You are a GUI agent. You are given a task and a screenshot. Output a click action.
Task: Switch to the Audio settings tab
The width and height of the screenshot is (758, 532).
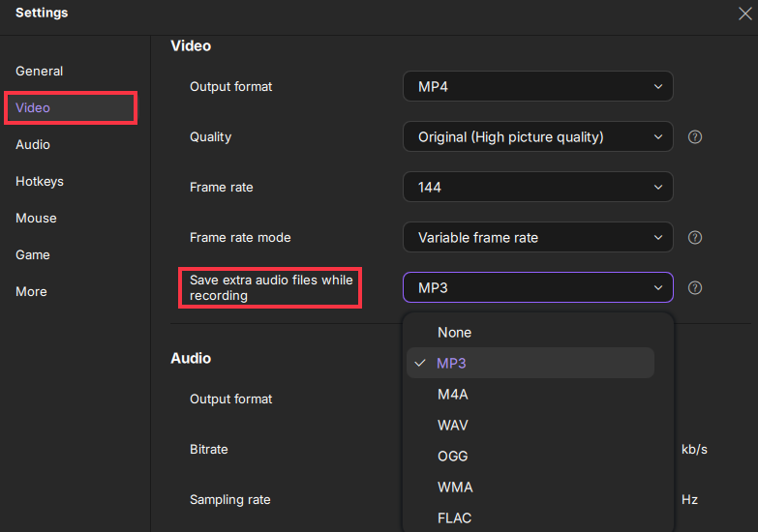(32, 144)
